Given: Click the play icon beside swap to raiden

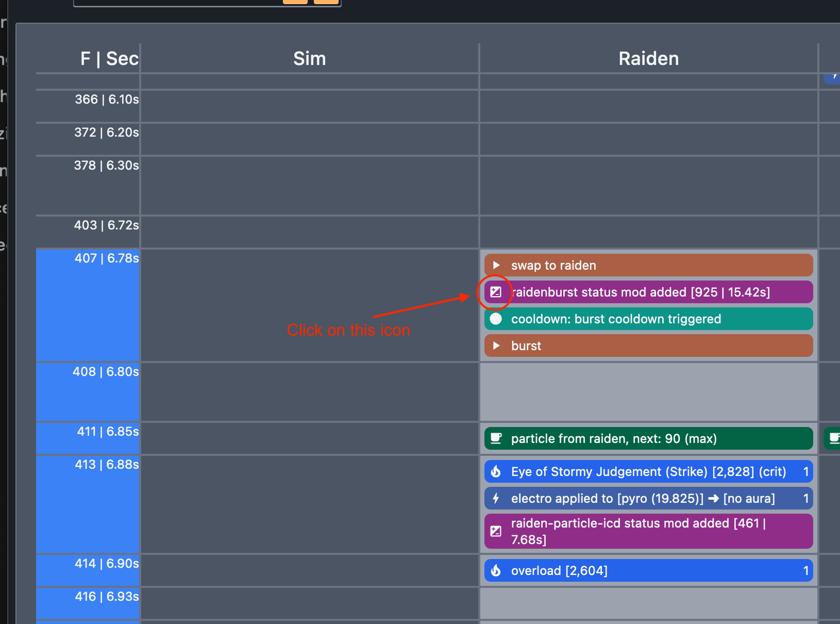Looking at the screenshot, I should (496, 265).
